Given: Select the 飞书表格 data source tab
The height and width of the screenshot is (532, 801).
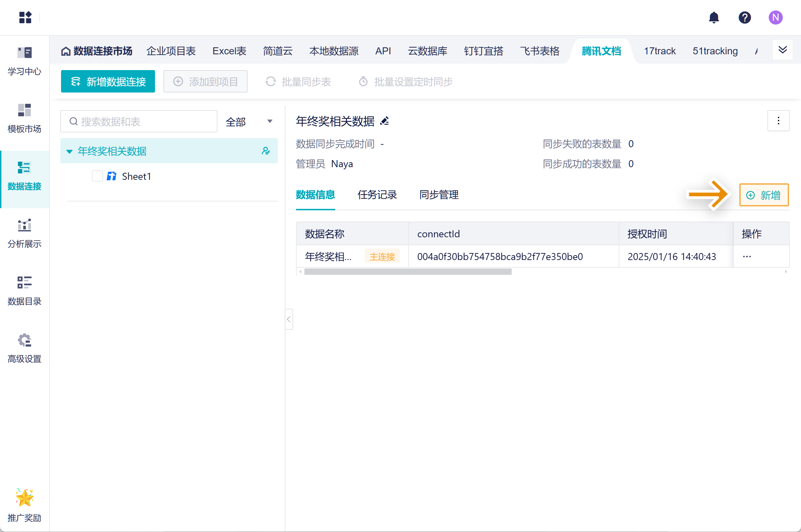Looking at the screenshot, I should [x=539, y=51].
